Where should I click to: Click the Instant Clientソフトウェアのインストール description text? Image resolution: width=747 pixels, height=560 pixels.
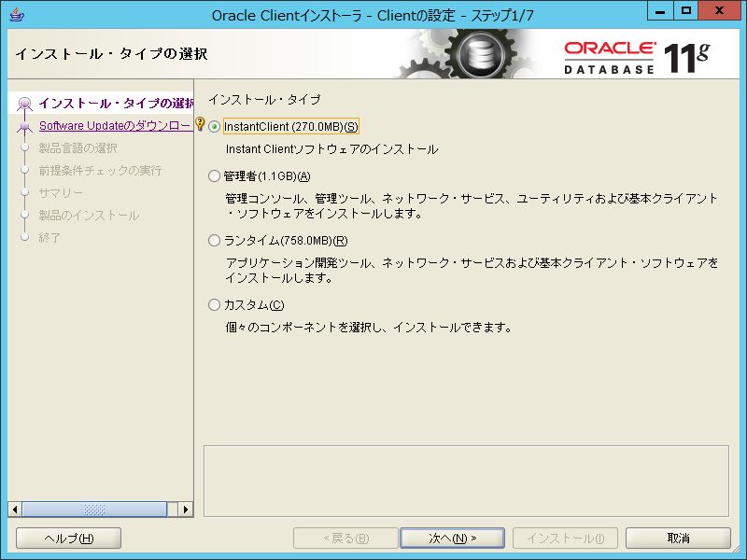(x=331, y=149)
